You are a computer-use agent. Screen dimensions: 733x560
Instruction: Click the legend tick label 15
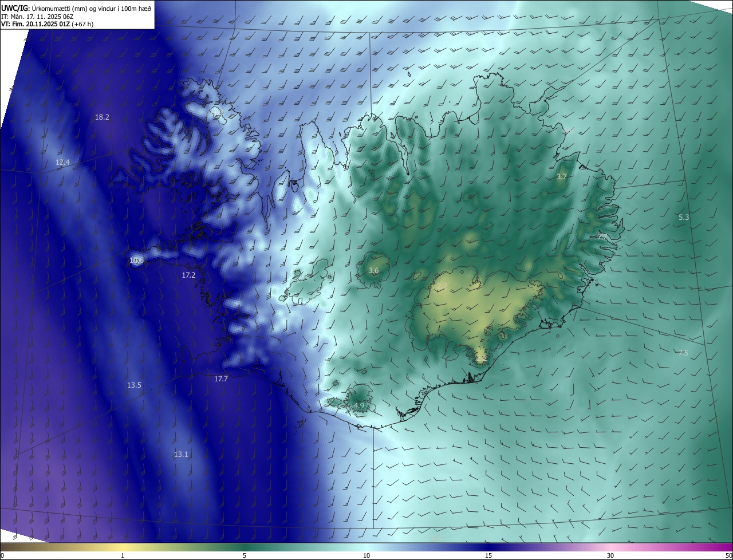click(x=488, y=556)
